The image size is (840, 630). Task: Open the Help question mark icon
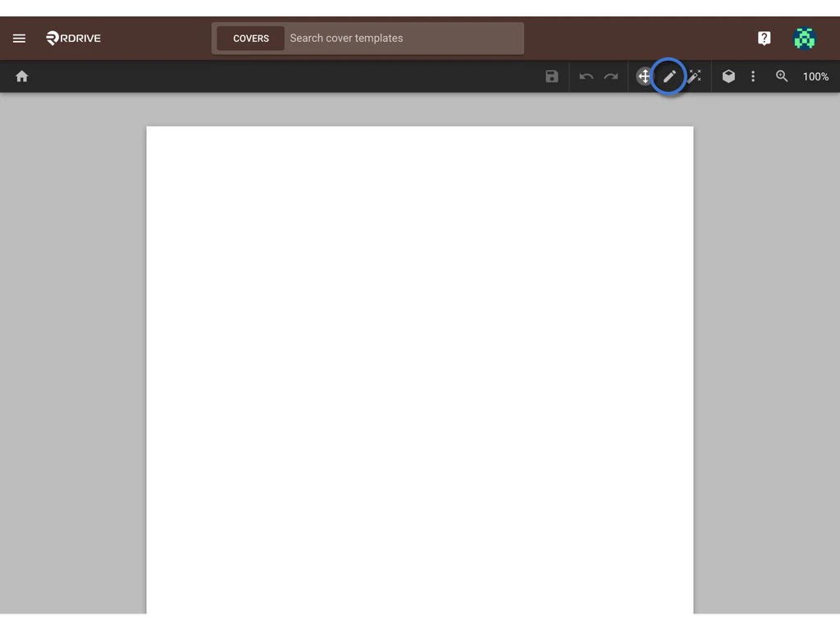[x=764, y=38]
